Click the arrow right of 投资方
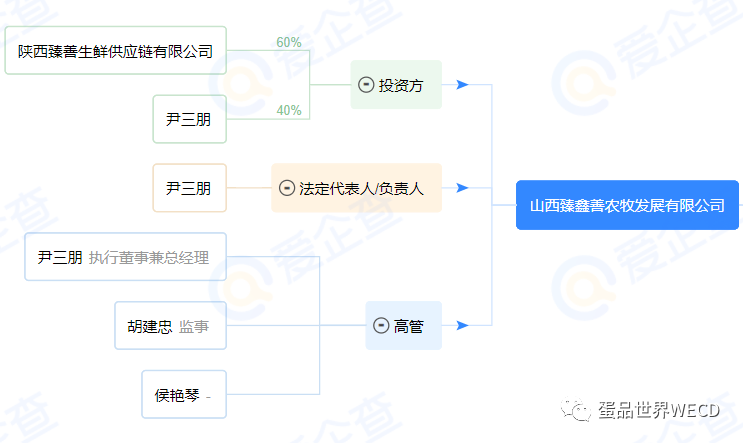The width and height of the screenshot is (743, 443). tap(462, 85)
